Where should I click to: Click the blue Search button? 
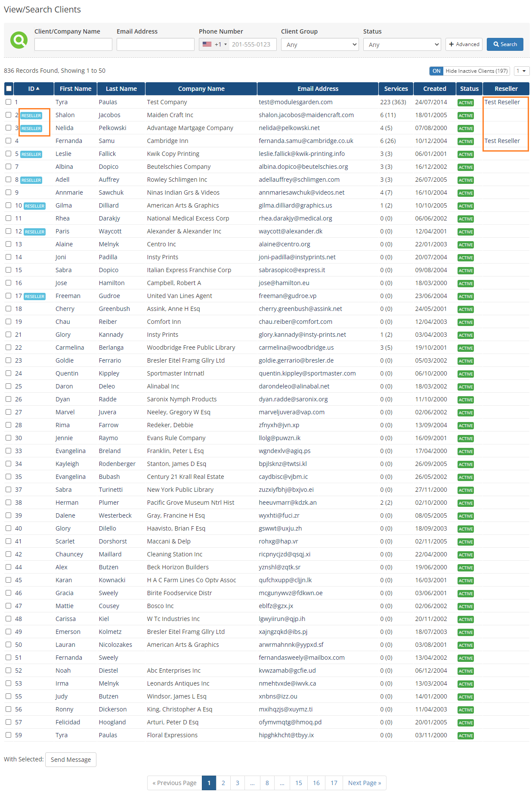tap(504, 44)
